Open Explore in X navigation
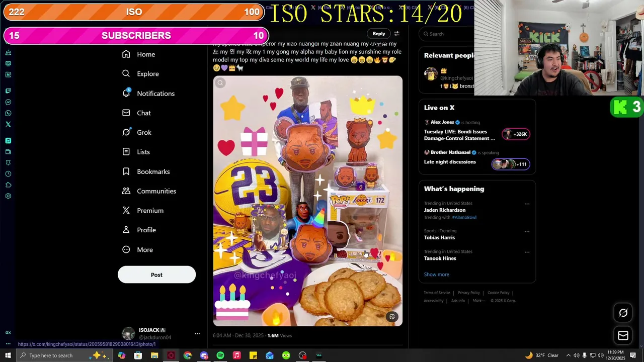 pyautogui.click(x=140, y=74)
